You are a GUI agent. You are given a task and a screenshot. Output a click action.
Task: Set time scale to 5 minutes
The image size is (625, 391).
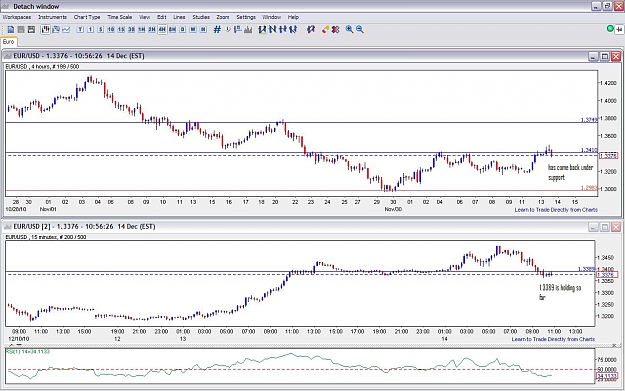coord(101,29)
